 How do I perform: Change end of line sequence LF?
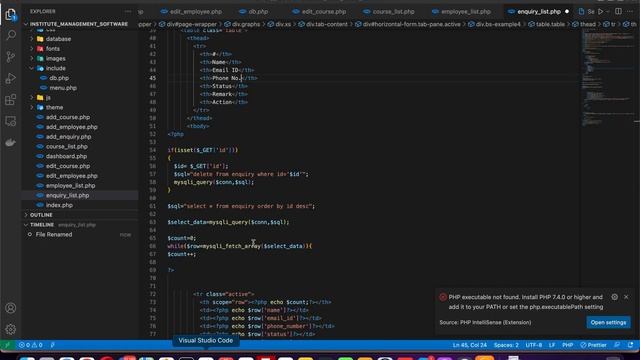[552, 345]
